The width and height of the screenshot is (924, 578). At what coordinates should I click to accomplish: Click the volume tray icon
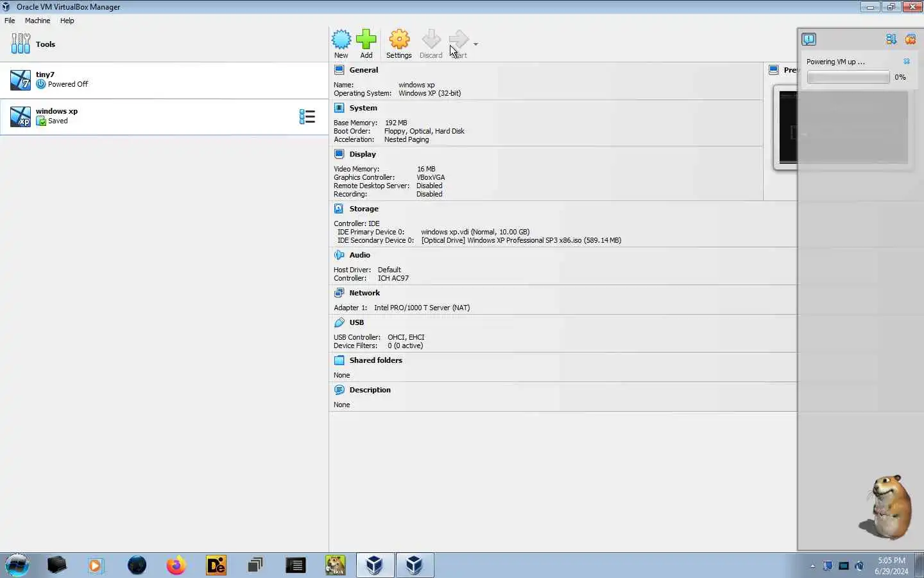(859, 566)
